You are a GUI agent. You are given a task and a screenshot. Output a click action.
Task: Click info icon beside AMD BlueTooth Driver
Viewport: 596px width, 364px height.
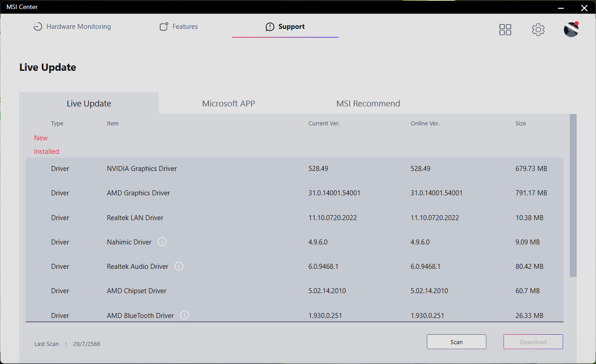click(x=185, y=315)
